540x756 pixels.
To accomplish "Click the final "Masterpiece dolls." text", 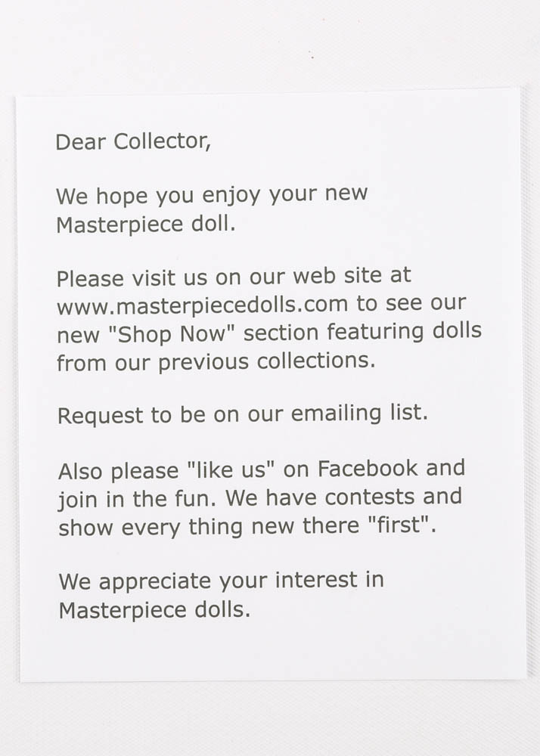I will coord(154,609).
